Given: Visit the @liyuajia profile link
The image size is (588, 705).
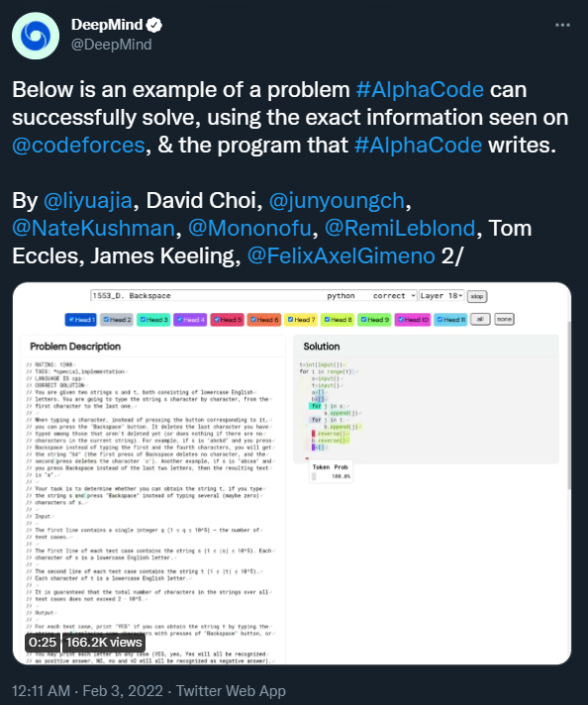Looking at the screenshot, I should coord(88,201).
